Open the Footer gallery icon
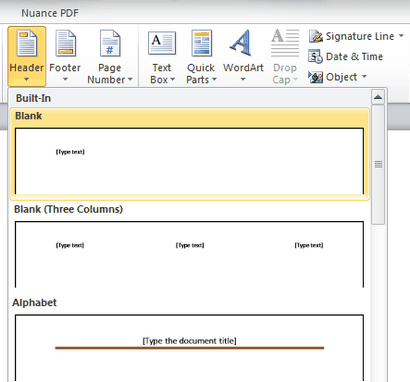 pos(66,43)
